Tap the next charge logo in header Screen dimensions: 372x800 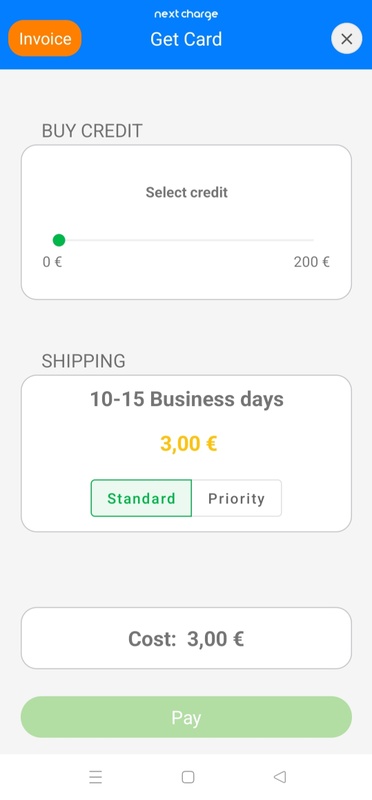point(186,14)
